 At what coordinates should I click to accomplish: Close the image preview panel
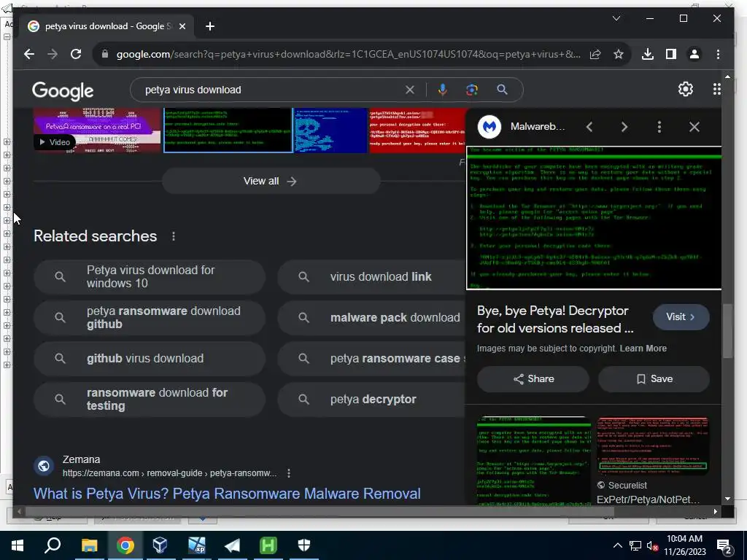point(694,127)
